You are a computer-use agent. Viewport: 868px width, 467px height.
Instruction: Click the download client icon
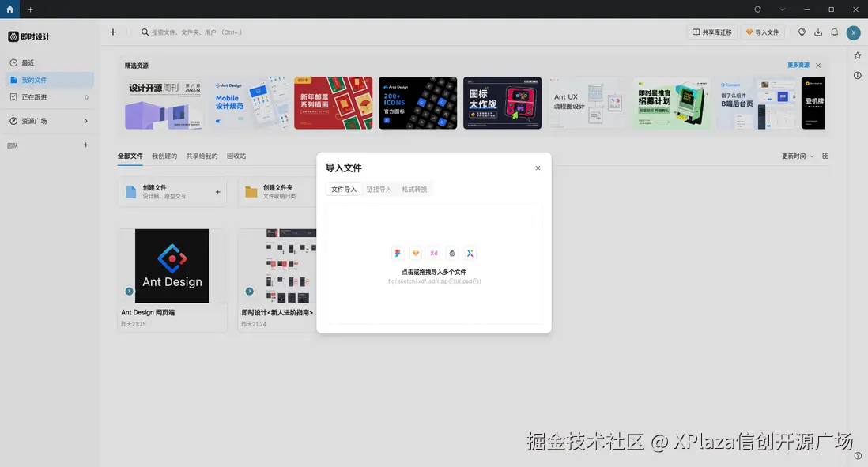pyautogui.click(x=818, y=32)
